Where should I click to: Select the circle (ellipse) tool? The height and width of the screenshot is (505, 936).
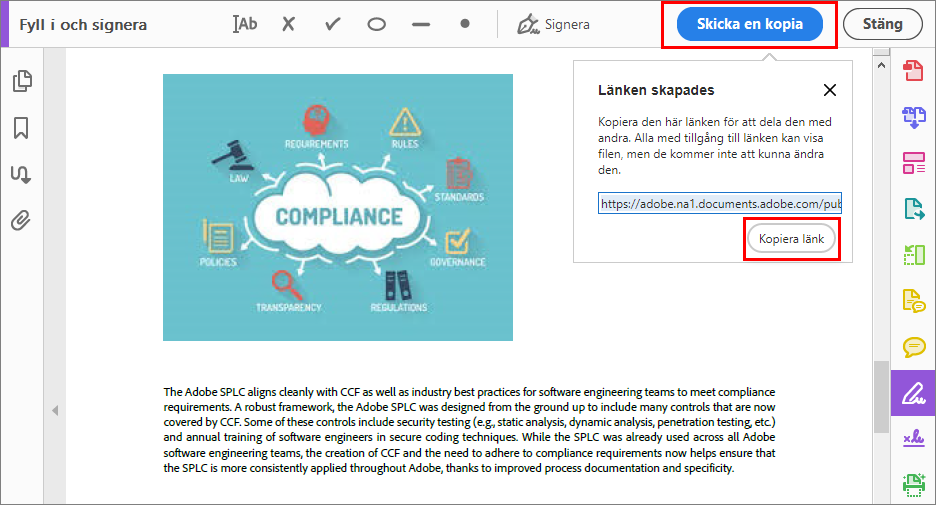click(376, 24)
